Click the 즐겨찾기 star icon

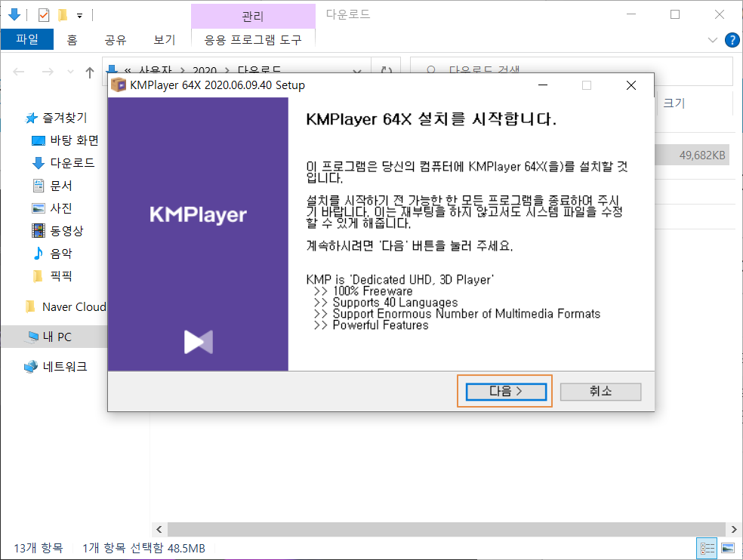[31, 118]
